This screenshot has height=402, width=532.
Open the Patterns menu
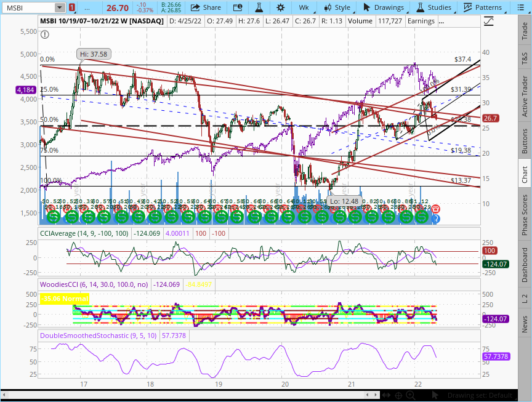(x=483, y=7)
